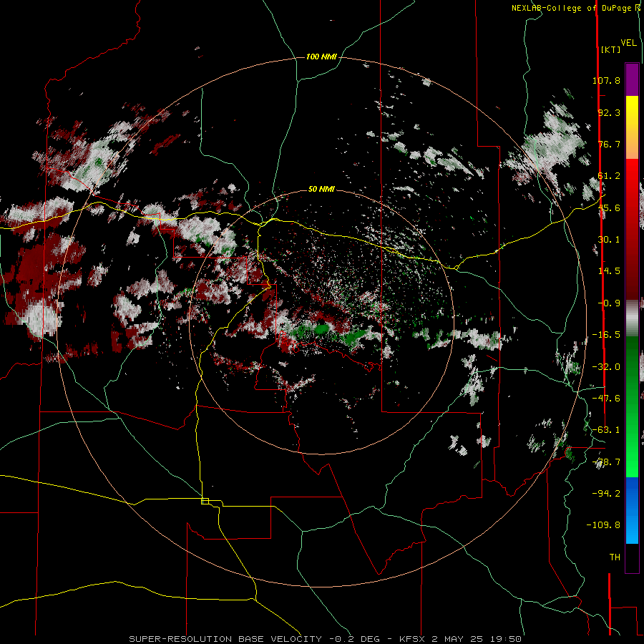
Task: Click the 107.8 legend value
Action: tap(606, 80)
